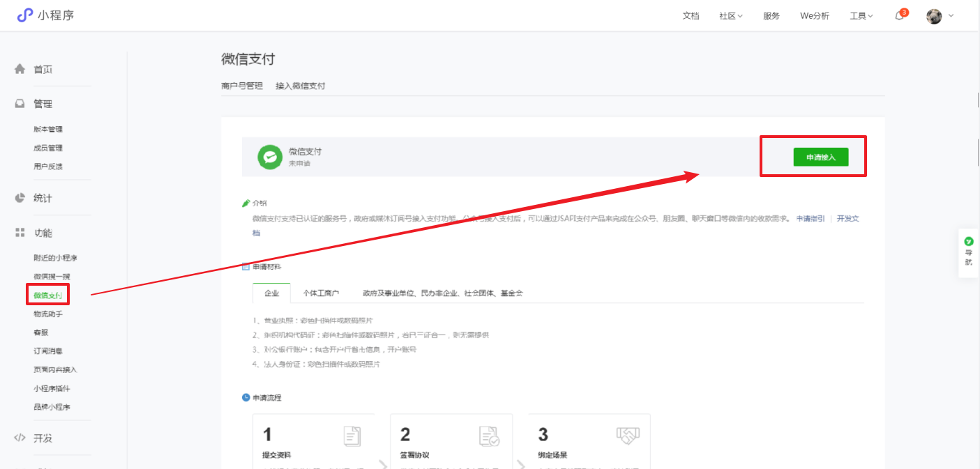This screenshot has width=980, height=469.
Task: Open 微信搜一搜 in sidebar
Action: tap(52, 277)
